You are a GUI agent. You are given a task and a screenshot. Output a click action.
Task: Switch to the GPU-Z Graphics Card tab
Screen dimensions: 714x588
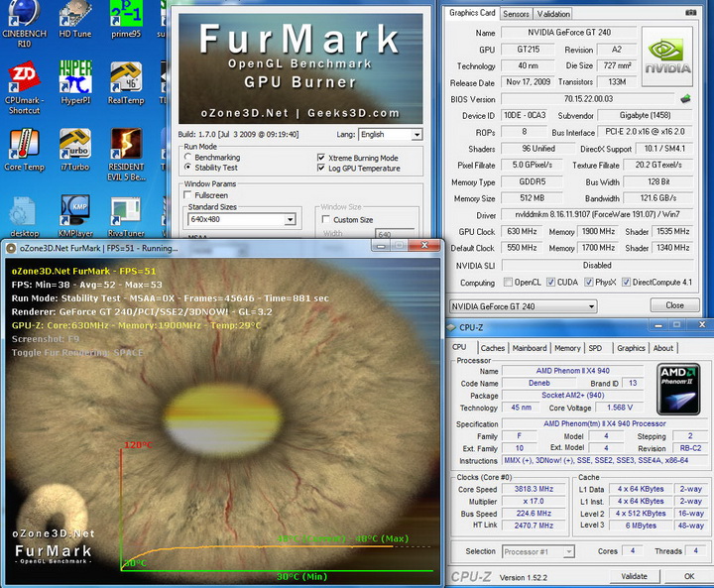(472, 13)
